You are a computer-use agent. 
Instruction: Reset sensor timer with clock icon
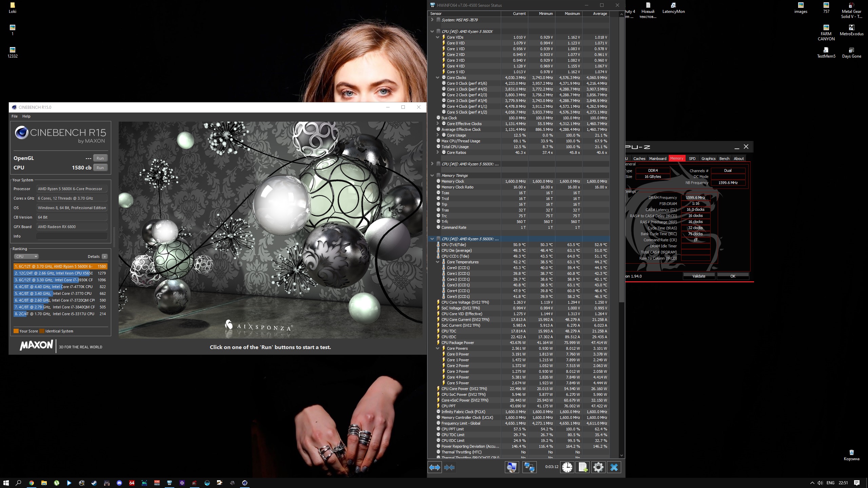point(567,467)
